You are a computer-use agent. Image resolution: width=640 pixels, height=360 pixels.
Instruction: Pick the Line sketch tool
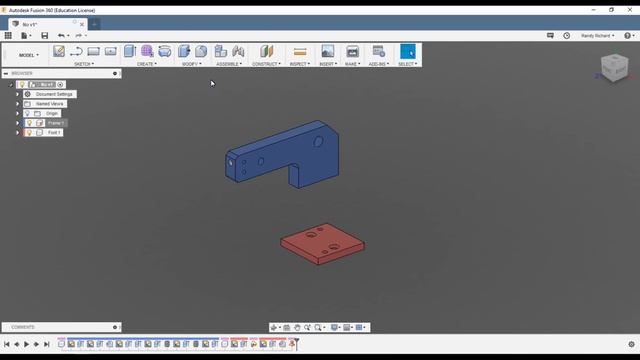point(76,51)
